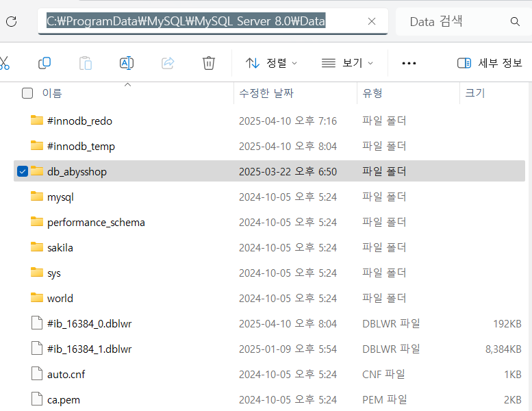Click the Rename icon in toolbar

point(127,63)
